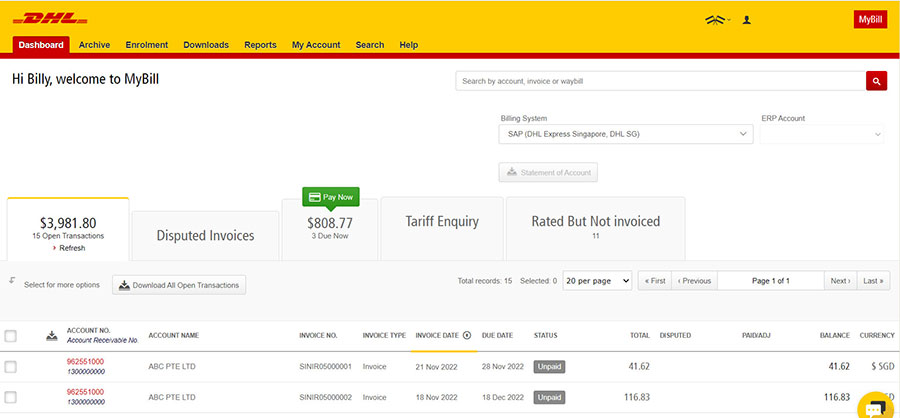
Task: Click the DHL logo
Action: pos(50,20)
